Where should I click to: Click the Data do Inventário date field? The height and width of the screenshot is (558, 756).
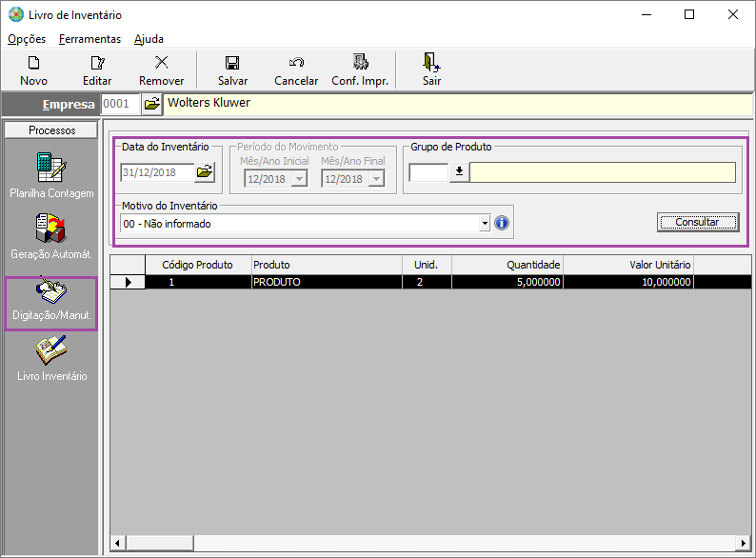[158, 172]
